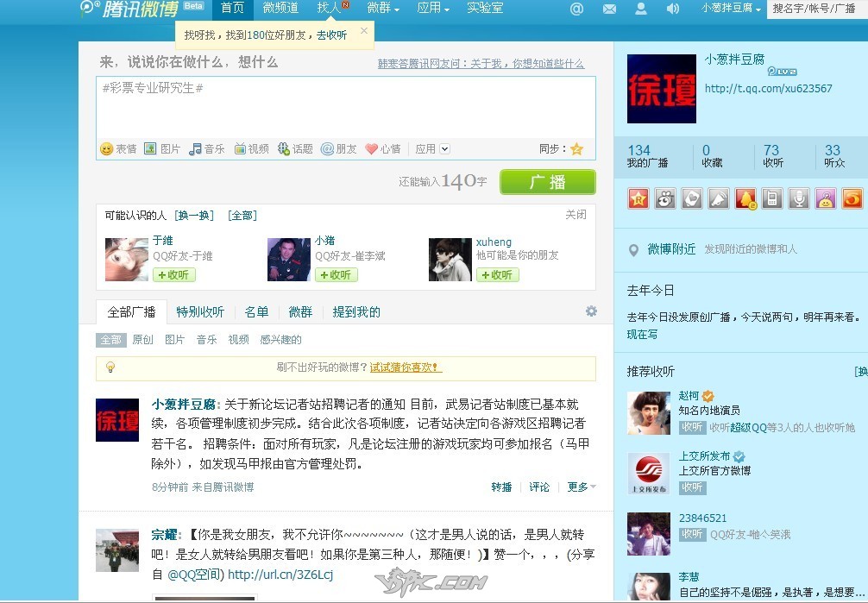Open the listeners person icon in top bar

coord(641,9)
